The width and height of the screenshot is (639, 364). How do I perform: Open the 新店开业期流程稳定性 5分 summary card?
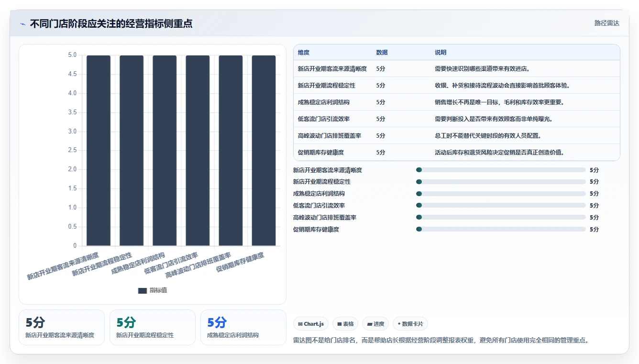(153, 327)
